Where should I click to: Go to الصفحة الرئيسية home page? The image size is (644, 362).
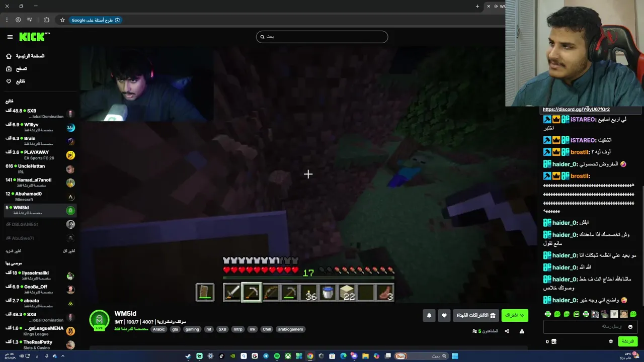25,56
